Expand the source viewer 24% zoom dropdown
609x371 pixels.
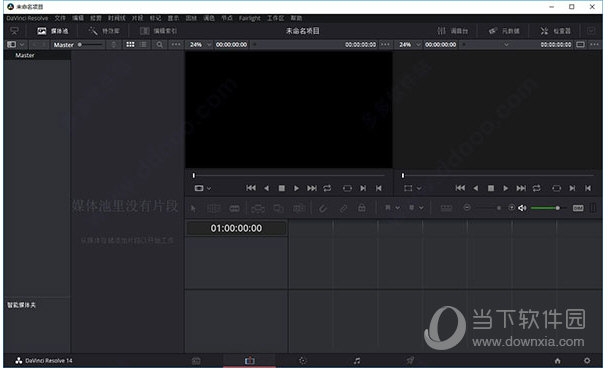pos(209,45)
